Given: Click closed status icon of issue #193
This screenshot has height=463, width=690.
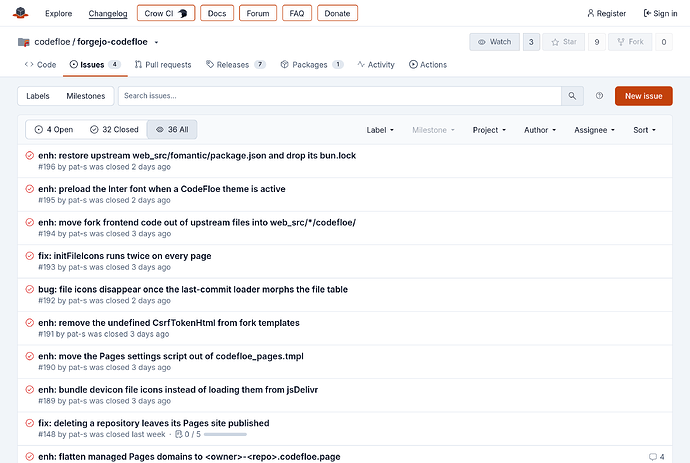Looking at the screenshot, I should point(29,256).
